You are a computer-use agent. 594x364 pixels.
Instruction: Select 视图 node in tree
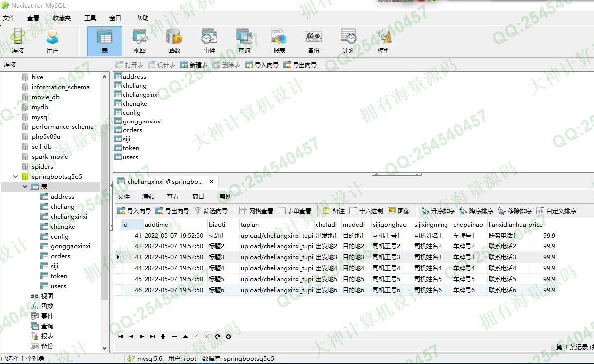coord(47,296)
